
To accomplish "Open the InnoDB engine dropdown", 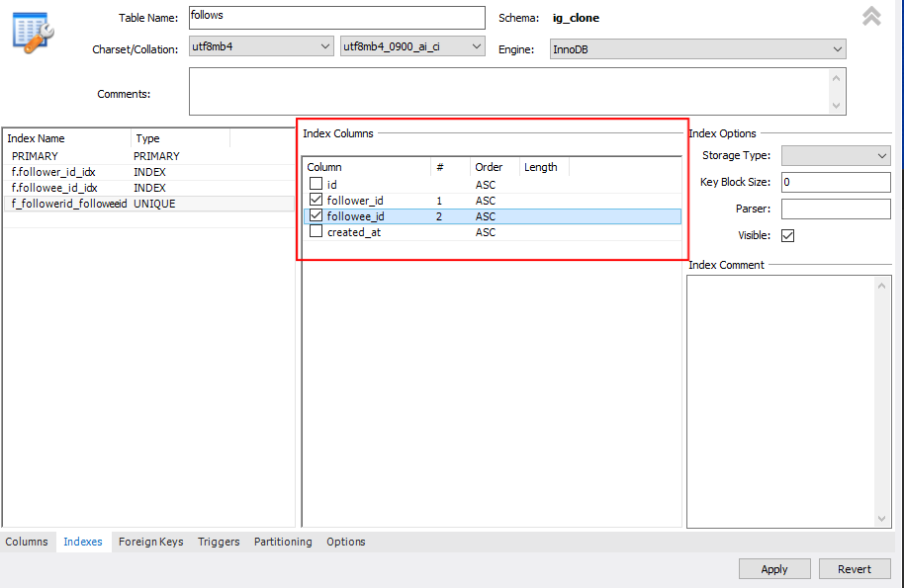I will pos(697,49).
